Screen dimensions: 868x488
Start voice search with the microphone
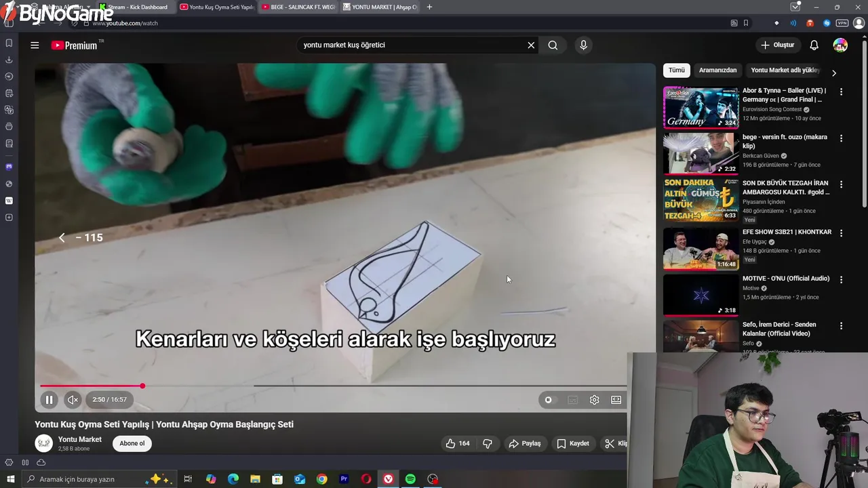(x=583, y=45)
